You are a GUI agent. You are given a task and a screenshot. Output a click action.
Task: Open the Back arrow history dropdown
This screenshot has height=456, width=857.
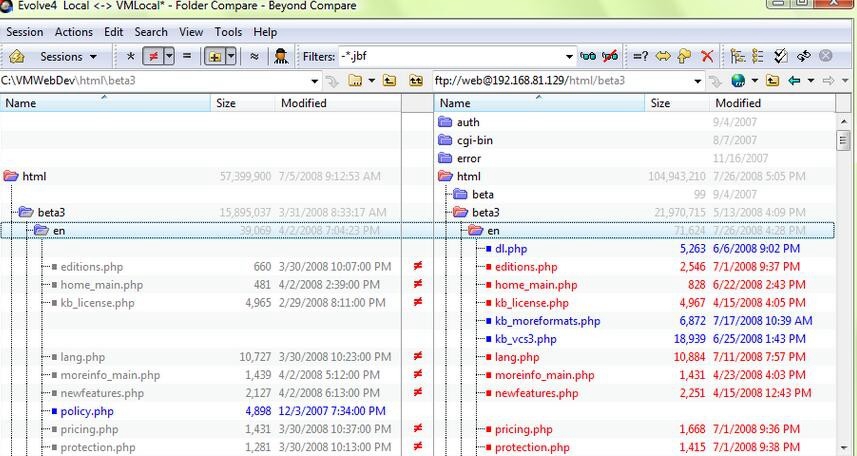tap(811, 81)
